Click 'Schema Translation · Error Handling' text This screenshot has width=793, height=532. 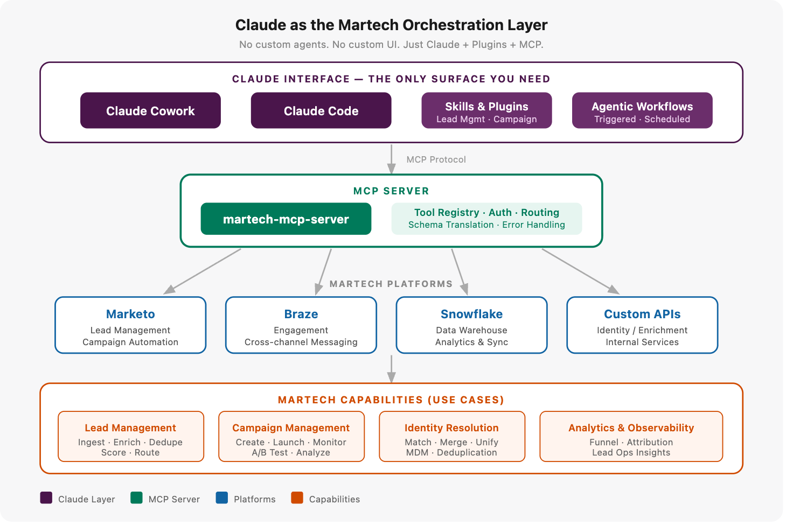[x=487, y=225]
